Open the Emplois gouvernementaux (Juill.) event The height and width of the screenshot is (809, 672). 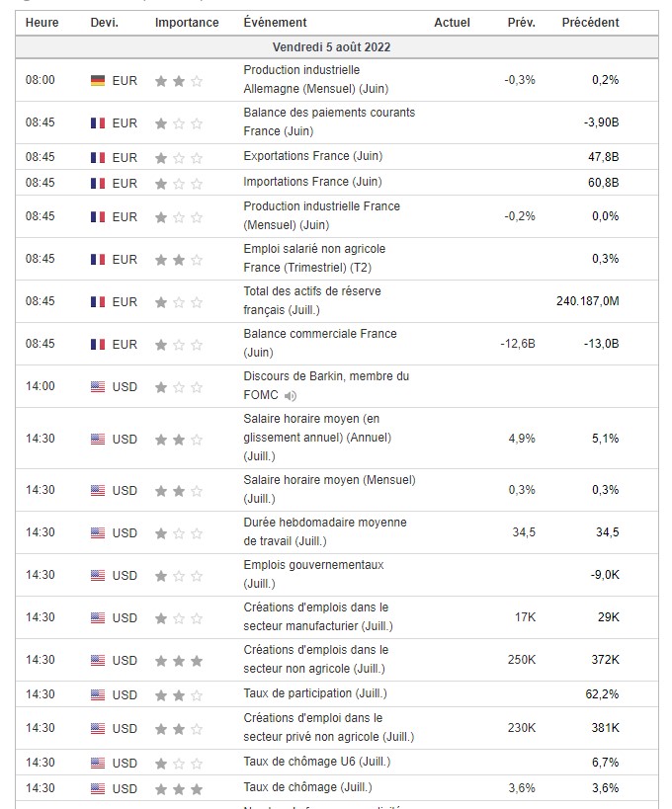313,574
